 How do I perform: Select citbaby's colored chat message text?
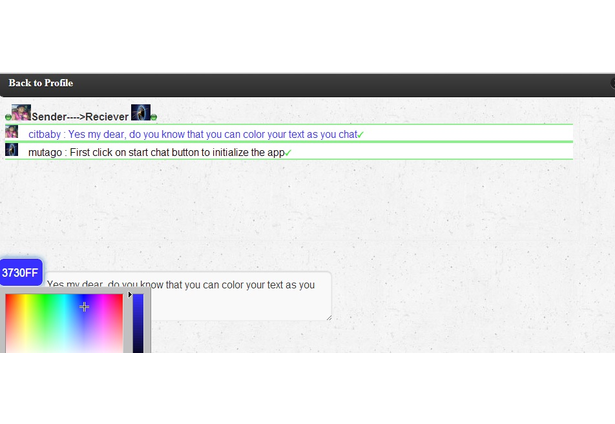[193, 134]
